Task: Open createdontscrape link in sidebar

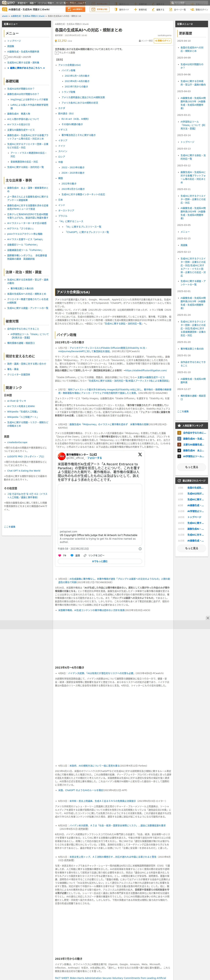Action: [x=17, y=442]
